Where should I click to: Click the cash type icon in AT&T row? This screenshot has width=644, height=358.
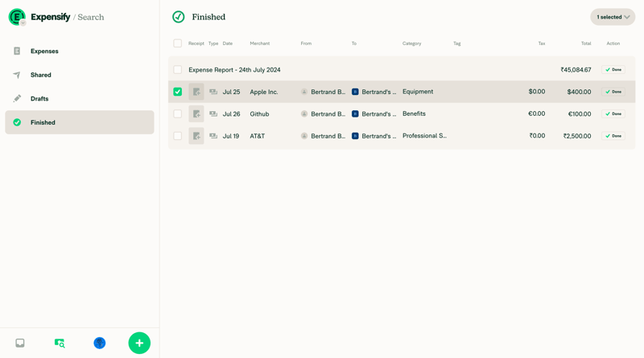(x=213, y=136)
